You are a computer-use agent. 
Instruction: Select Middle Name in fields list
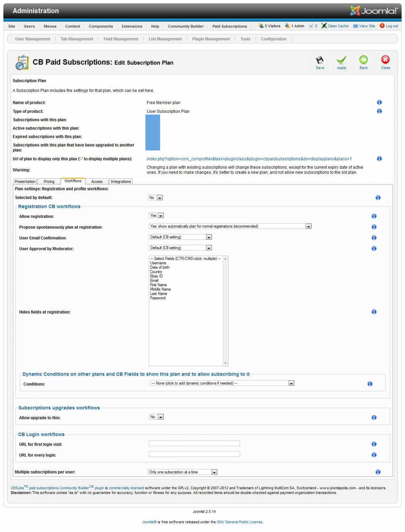[x=160, y=289]
